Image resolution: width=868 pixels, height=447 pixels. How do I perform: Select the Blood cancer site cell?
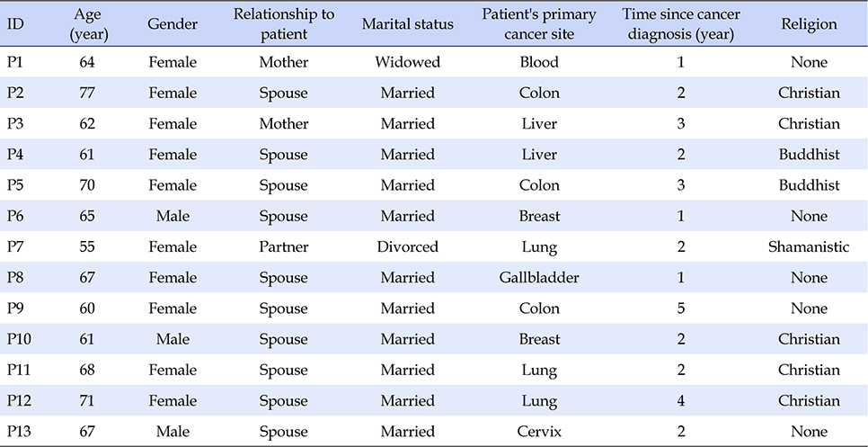[538, 62]
